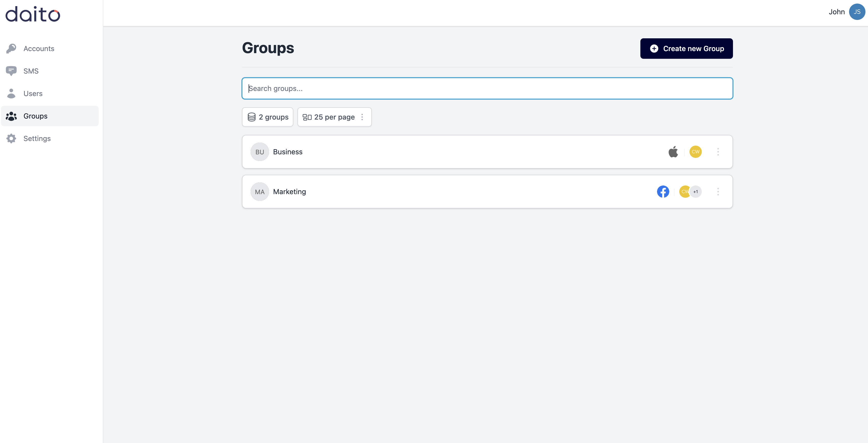Open Accounts in the sidebar
868x443 pixels.
coord(50,49)
